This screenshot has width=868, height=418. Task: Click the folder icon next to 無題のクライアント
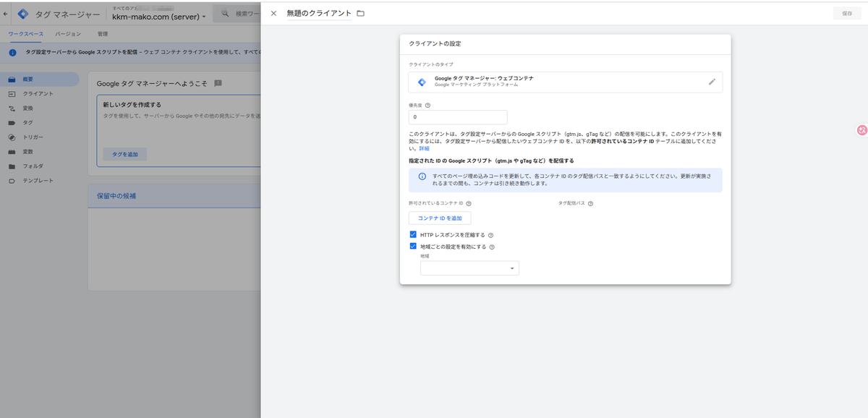360,13
